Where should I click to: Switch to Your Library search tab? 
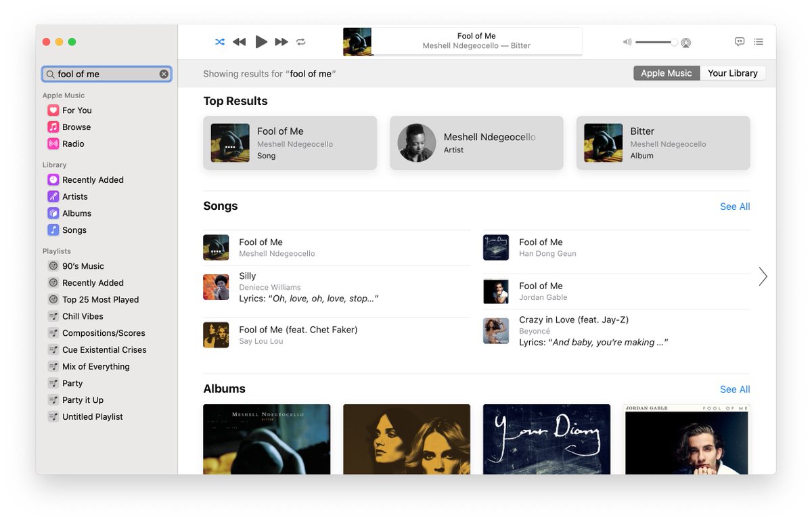(x=732, y=73)
